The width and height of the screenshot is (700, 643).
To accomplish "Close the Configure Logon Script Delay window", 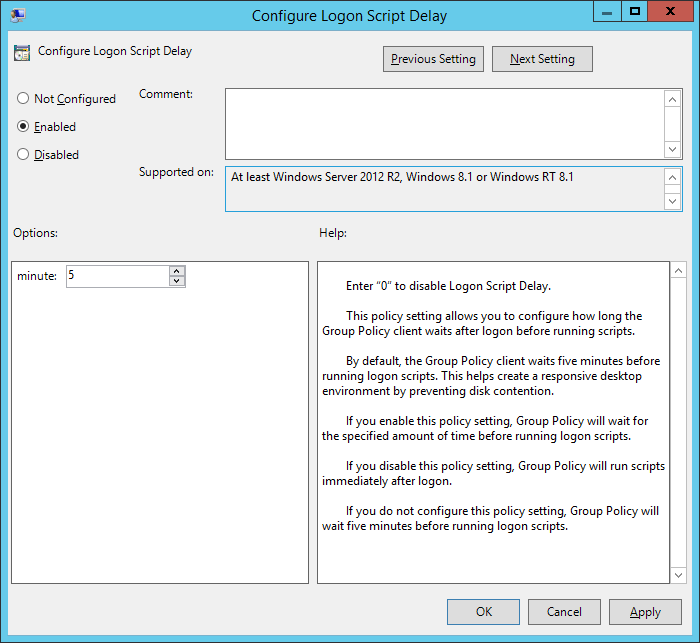I will tap(671, 12).
